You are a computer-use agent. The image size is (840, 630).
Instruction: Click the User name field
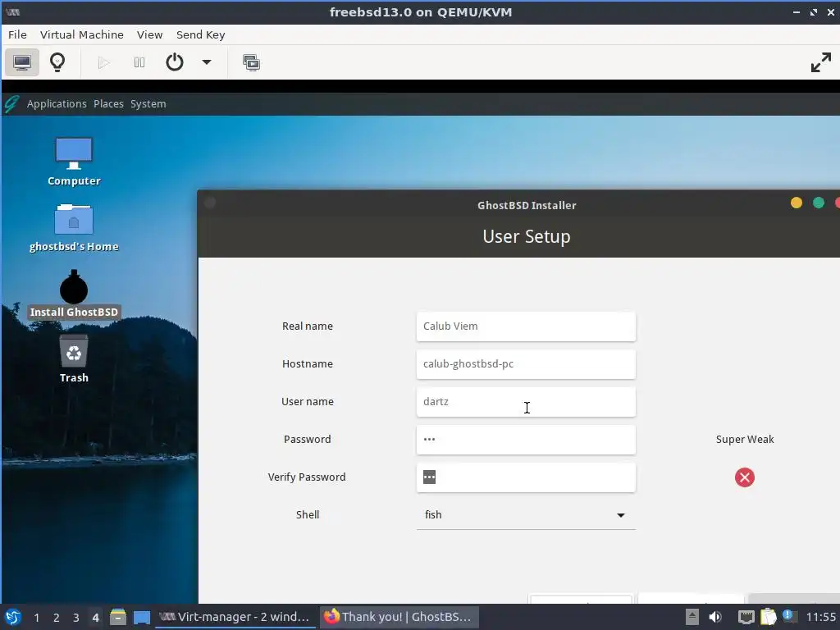[x=526, y=402]
